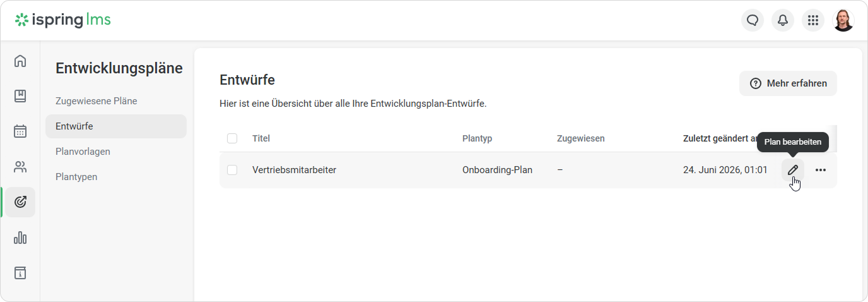Open the users icon in sidebar

point(20,167)
